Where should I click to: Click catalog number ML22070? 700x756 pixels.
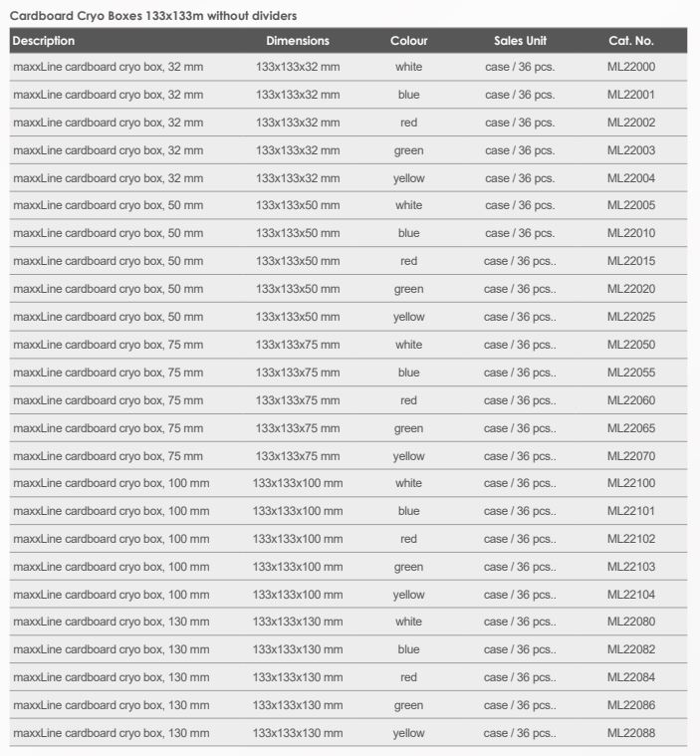[631, 456]
